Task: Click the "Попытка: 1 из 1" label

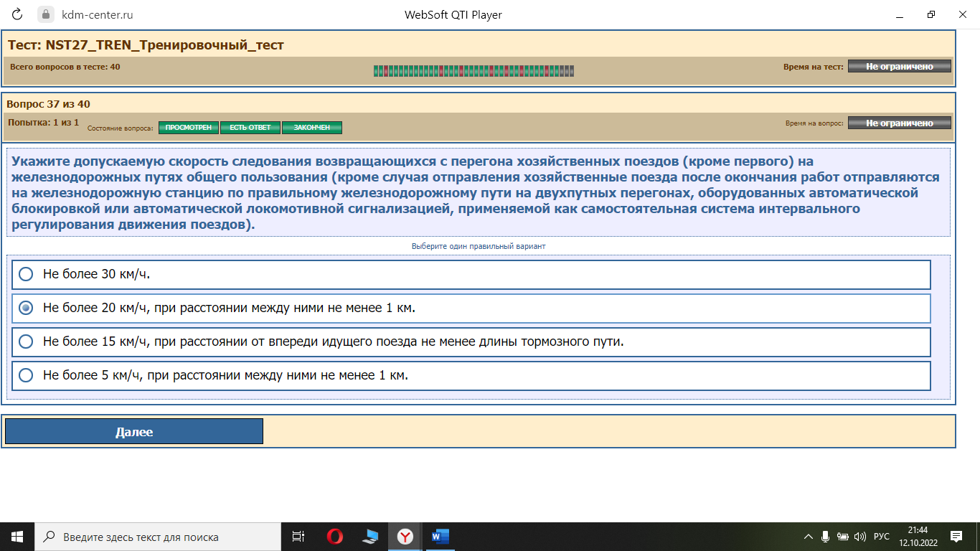Action: (43, 123)
